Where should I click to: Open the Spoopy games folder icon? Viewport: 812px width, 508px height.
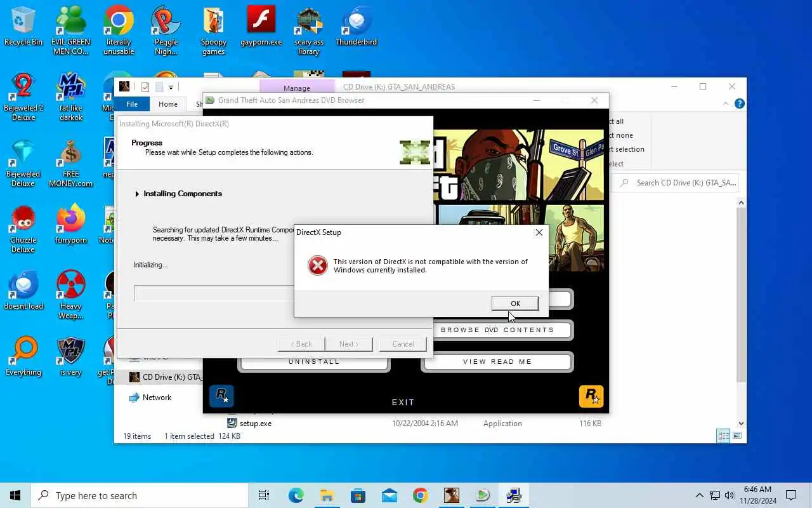214,31
